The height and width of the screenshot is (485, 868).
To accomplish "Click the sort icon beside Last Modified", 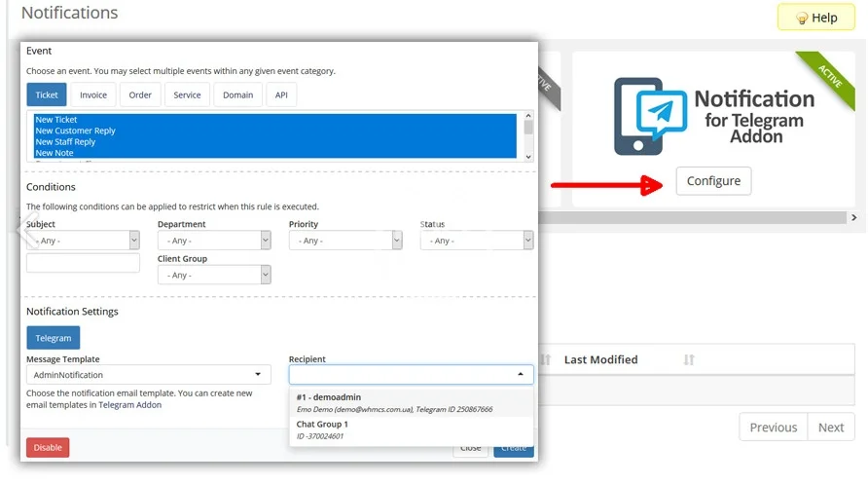I will [689, 360].
